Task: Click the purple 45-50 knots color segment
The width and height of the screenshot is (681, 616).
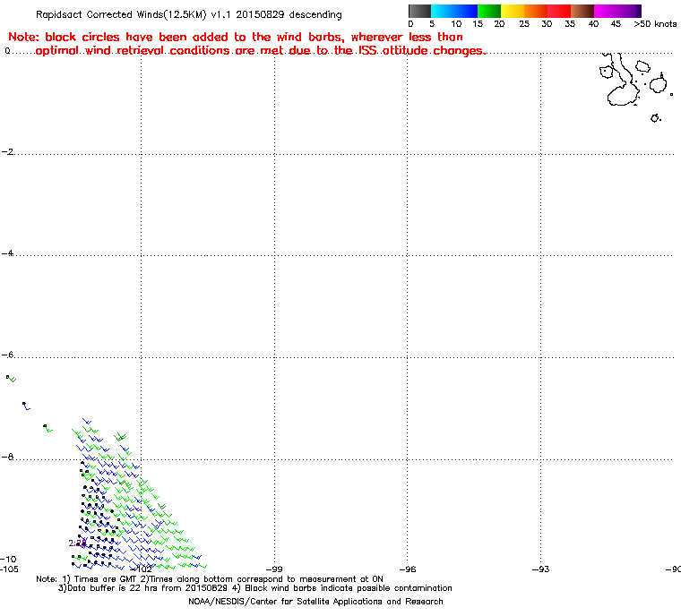Action: (x=629, y=11)
